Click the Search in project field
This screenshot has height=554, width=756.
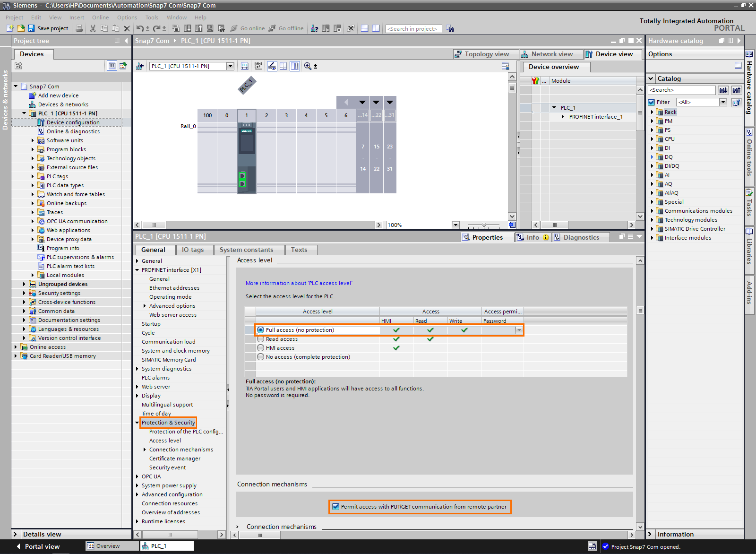(x=413, y=28)
